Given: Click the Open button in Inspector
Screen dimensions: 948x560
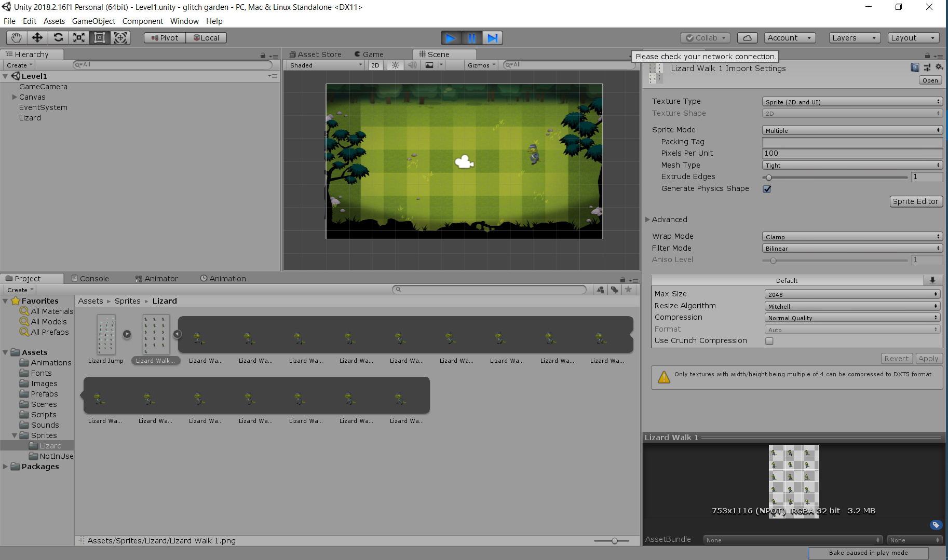Looking at the screenshot, I should pos(930,80).
